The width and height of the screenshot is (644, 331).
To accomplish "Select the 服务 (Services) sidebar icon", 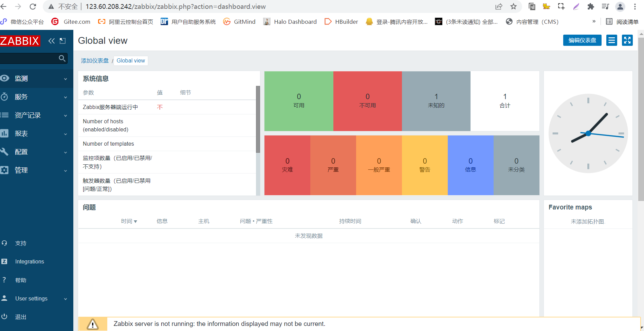I will coord(5,96).
